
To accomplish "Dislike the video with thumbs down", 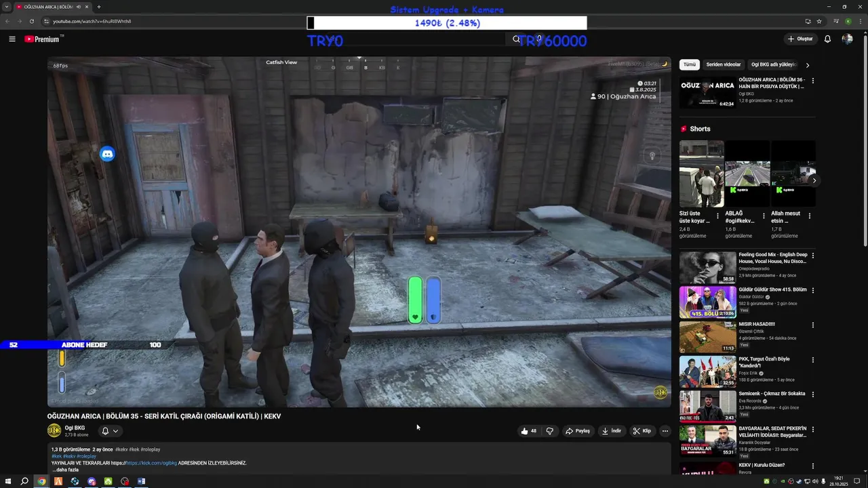I will [x=550, y=430].
